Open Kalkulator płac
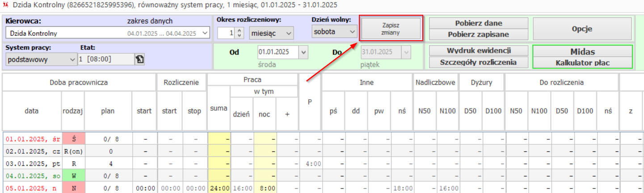 pyautogui.click(x=582, y=63)
